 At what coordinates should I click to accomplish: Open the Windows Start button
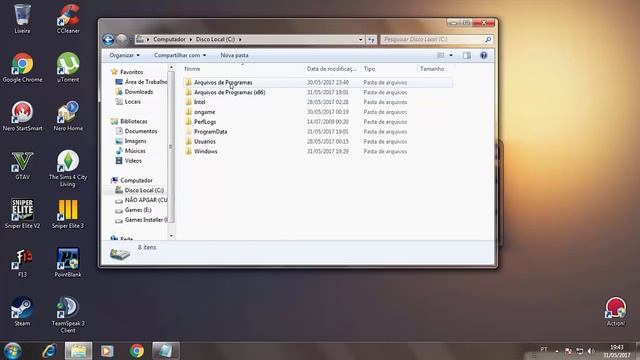(12, 351)
